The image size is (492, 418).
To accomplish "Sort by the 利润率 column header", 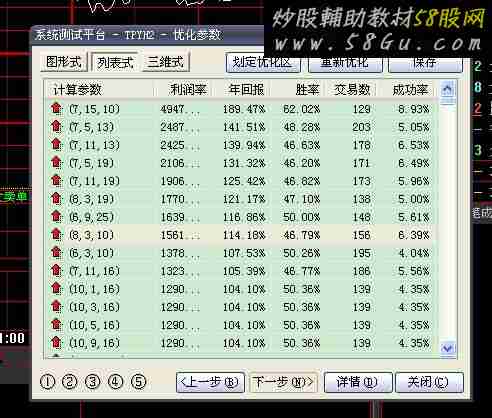I will pos(188,89).
